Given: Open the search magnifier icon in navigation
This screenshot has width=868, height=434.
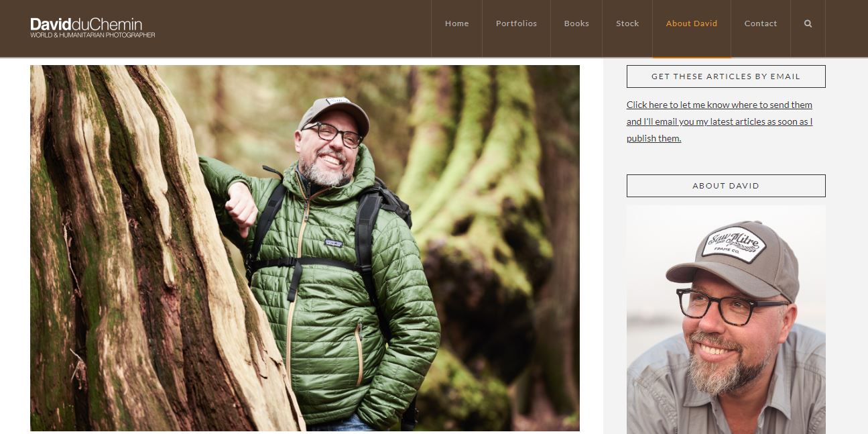Looking at the screenshot, I should (x=808, y=23).
